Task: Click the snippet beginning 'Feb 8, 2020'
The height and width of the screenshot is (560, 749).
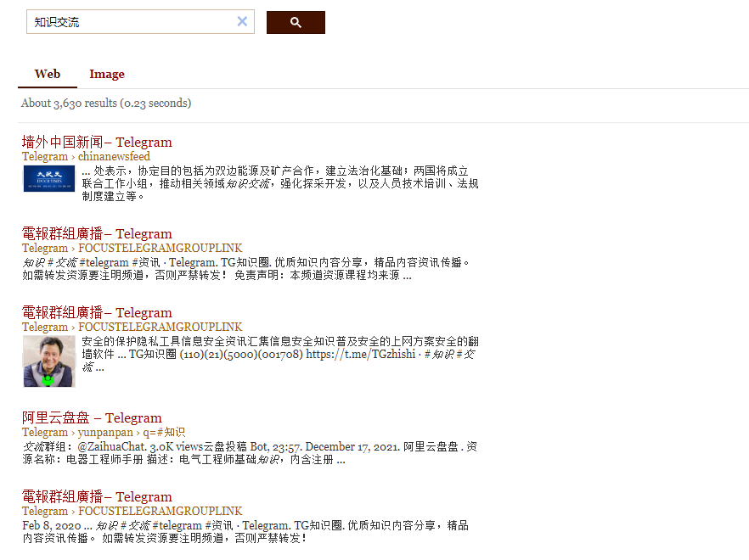Action: point(245,532)
